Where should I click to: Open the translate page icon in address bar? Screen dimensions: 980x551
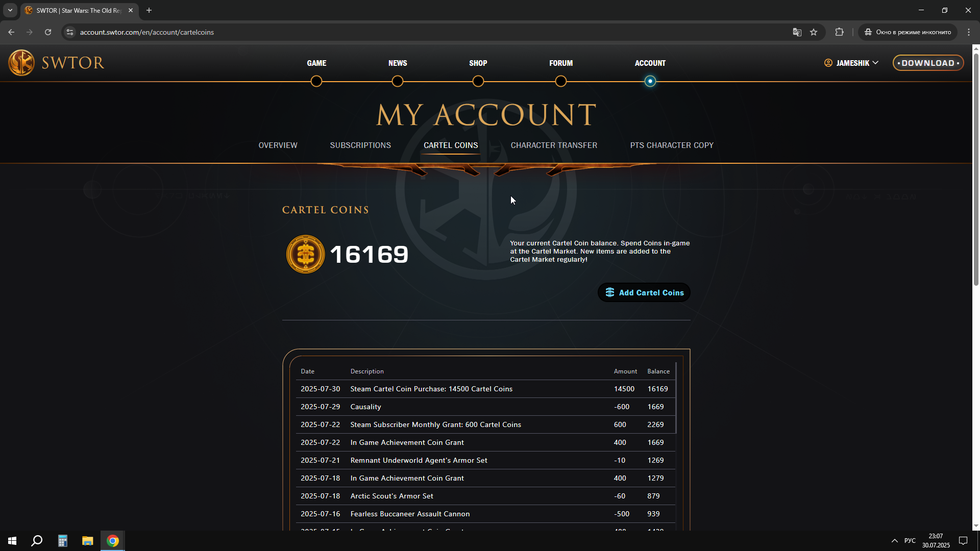[797, 32]
